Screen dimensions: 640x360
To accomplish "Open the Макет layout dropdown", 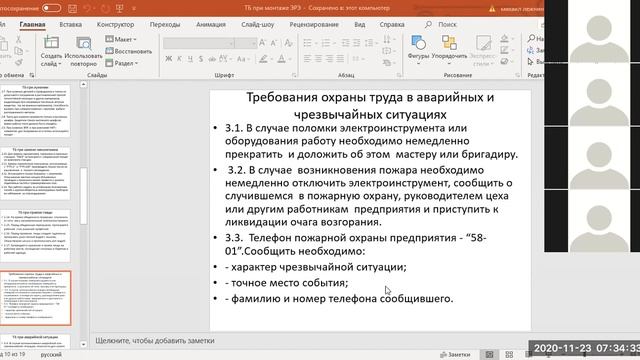I will click(x=121, y=39).
